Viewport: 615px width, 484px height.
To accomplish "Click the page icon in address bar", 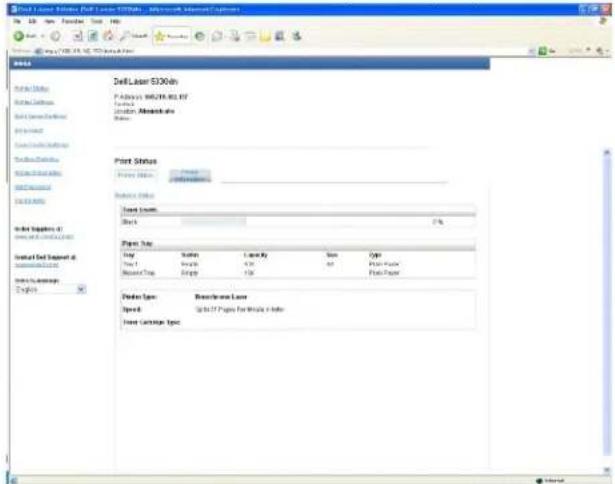I will tap(38, 51).
